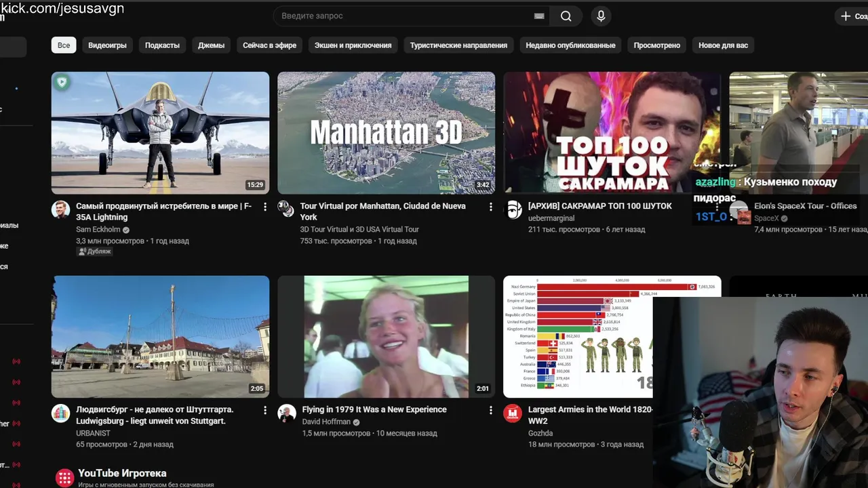This screenshot has height=488, width=868.
Task: Select the Видеоигры filter chip
Action: pyautogui.click(x=107, y=45)
